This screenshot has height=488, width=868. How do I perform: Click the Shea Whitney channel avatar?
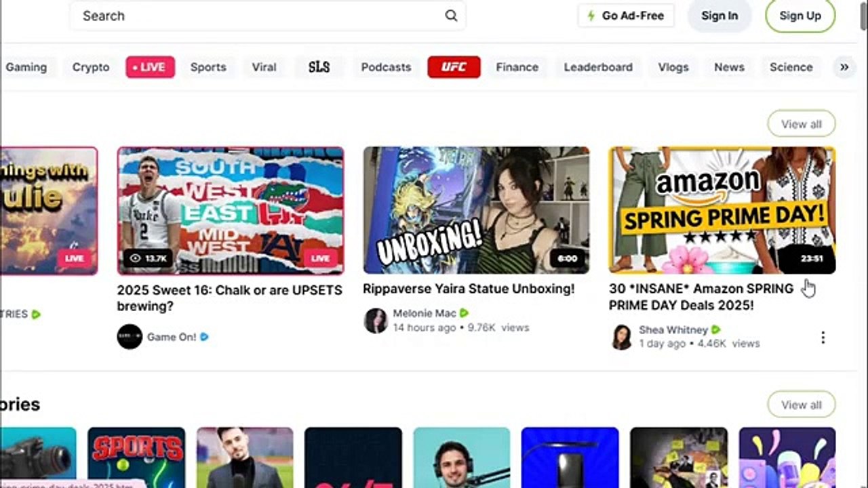click(x=621, y=337)
